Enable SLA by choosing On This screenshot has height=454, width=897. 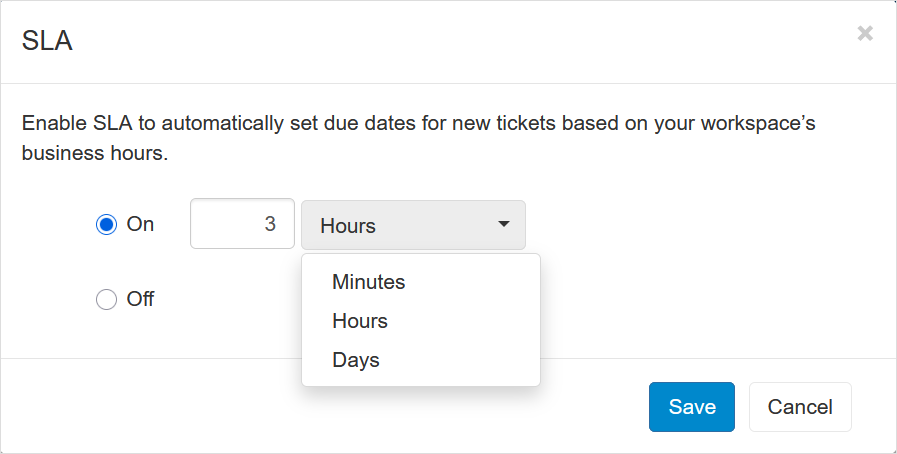[x=106, y=225]
